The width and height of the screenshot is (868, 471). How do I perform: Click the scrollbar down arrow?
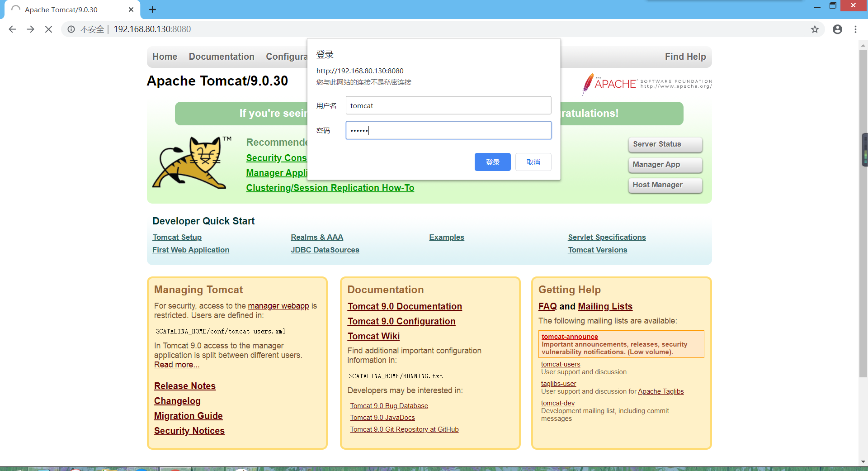(863, 462)
